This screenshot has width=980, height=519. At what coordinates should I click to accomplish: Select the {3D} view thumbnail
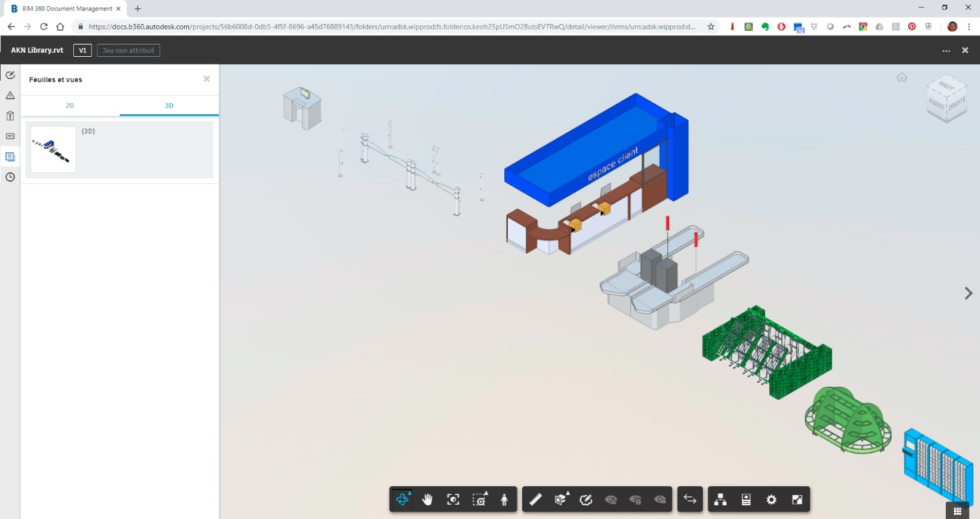pyautogui.click(x=53, y=149)
